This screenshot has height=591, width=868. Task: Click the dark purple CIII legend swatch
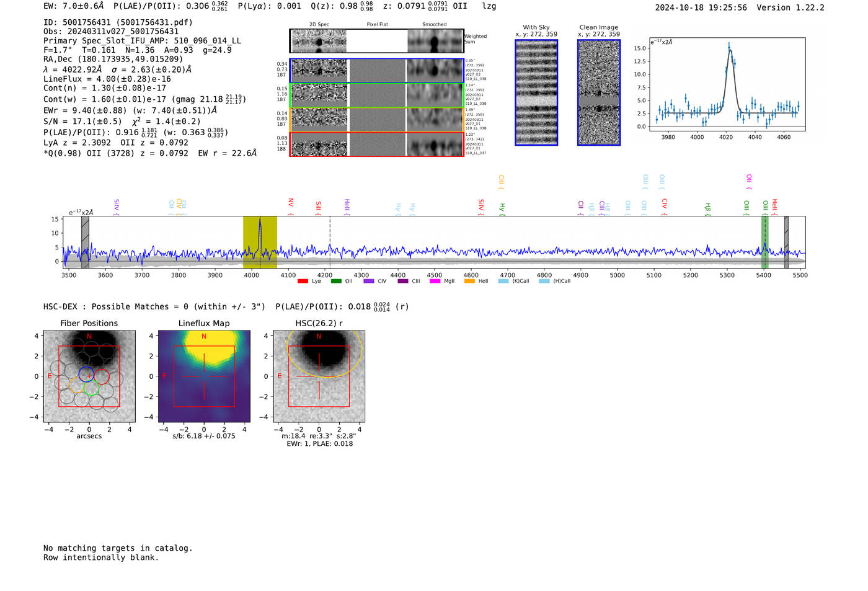click(x=403, y=282)
